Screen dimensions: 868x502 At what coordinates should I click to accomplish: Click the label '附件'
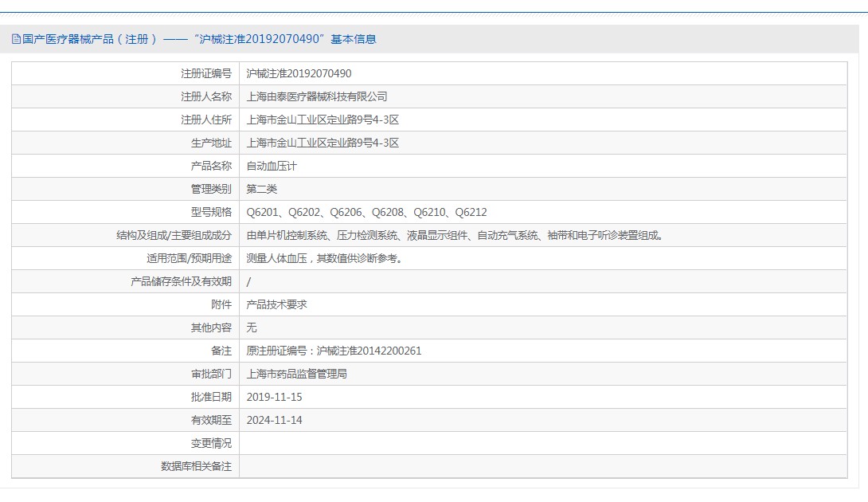pos(221,304)
